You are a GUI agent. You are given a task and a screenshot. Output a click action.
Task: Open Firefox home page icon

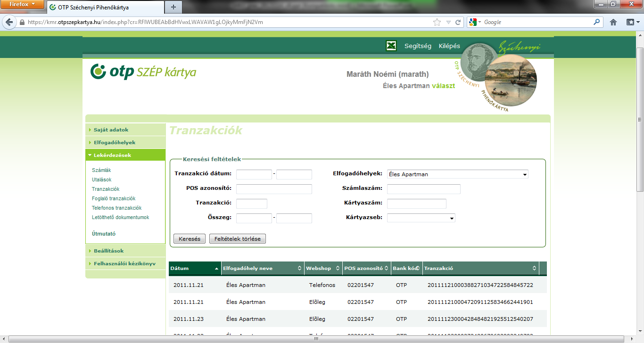(x=613, y=22)
